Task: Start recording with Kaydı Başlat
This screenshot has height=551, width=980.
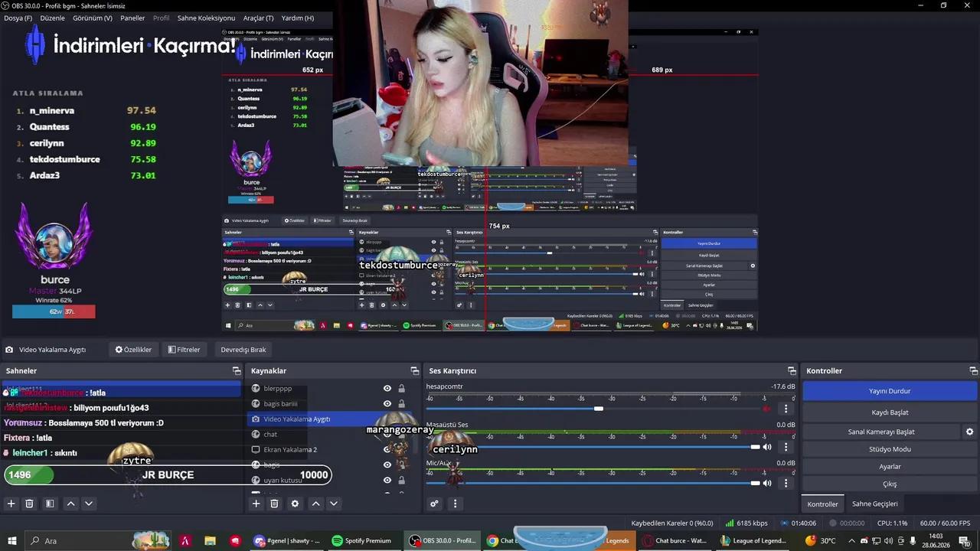Action: [x=890, y=412]
